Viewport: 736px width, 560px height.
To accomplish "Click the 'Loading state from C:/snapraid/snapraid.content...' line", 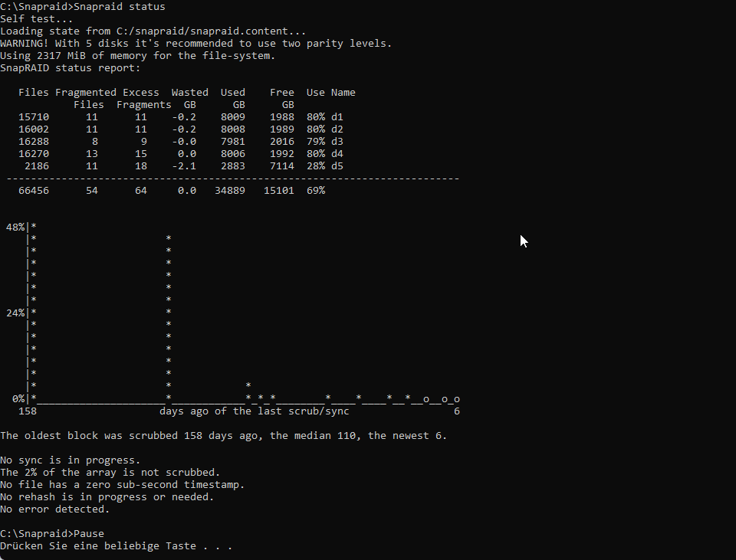I will [153, 31].
